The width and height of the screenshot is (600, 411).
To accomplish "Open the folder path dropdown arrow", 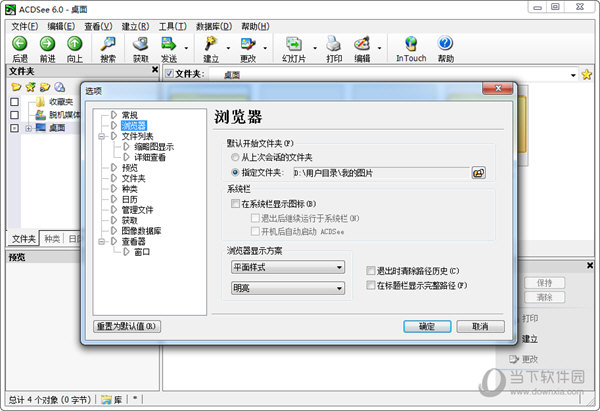I will point(573,75).
